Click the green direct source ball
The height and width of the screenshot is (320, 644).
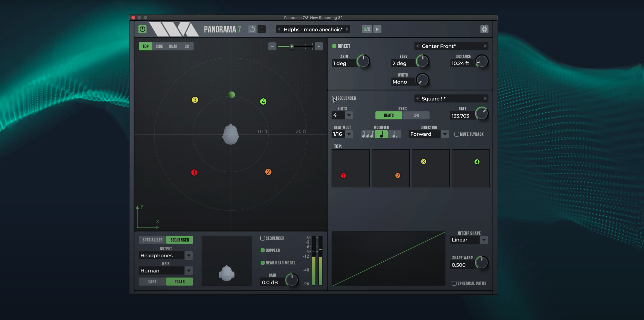pyautogui.click(x=232, y=95)
